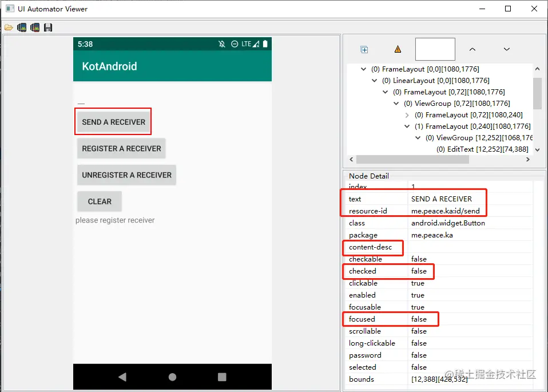Go to the previous search result up arrow
Screen dimensions: 548x392
472,49
